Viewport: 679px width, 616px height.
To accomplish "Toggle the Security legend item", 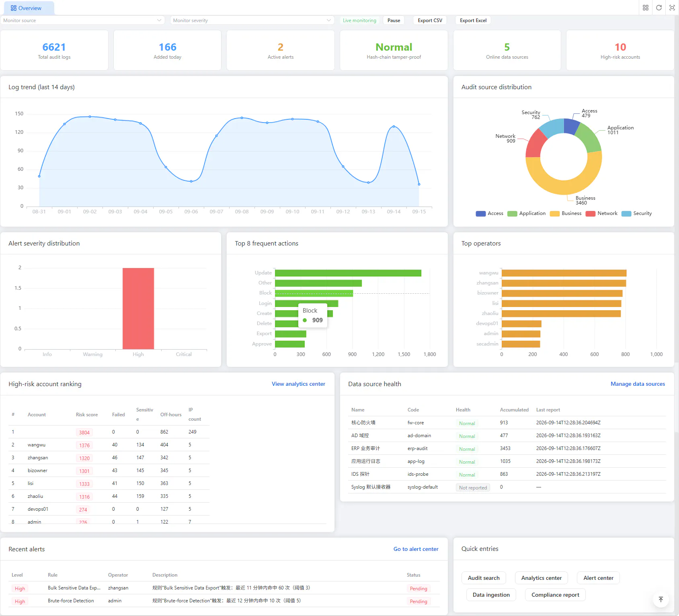I will (x=637, y=214).
